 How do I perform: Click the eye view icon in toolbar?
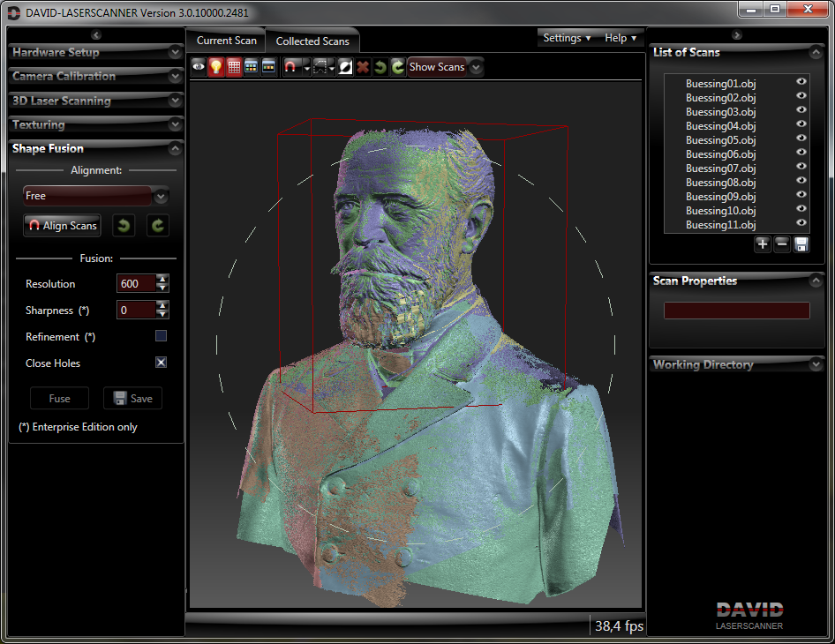[199, 67]
